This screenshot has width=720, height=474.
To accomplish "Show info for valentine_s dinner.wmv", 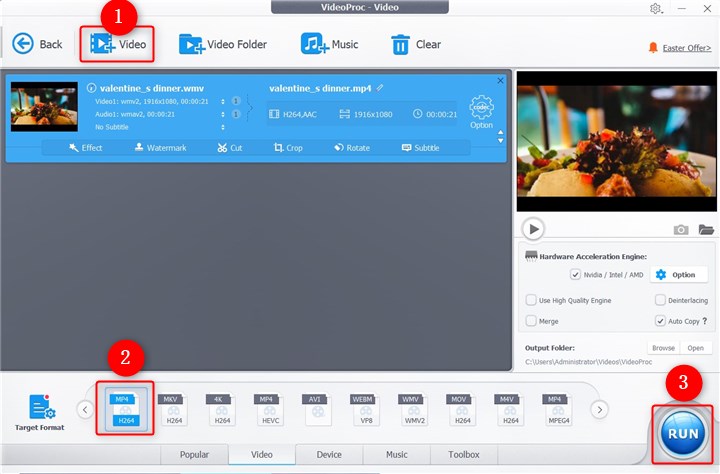I will (91, 88).
